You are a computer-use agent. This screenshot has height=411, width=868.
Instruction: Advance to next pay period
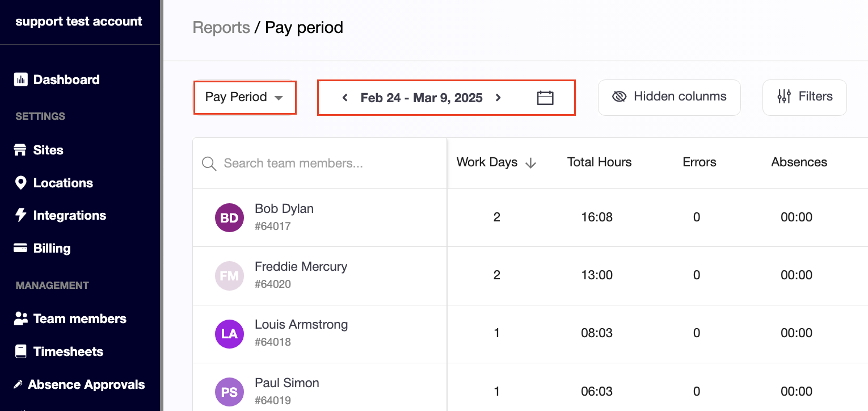click(498, 98)
